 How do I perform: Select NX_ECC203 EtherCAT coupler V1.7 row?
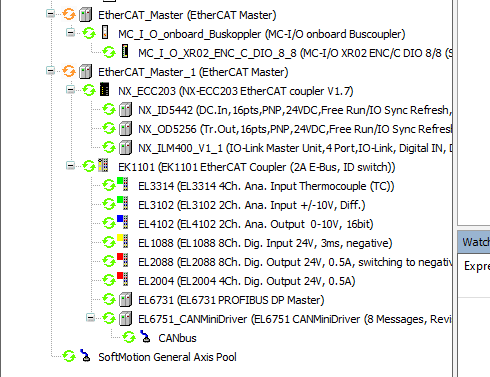tap(236, 91)
